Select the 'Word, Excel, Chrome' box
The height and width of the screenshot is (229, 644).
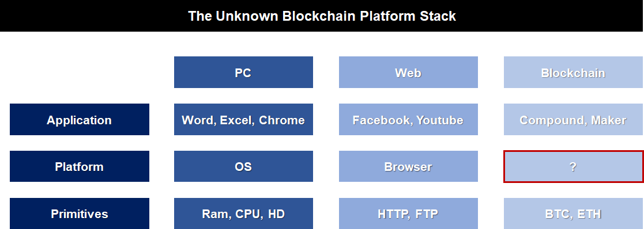point(243,119)
